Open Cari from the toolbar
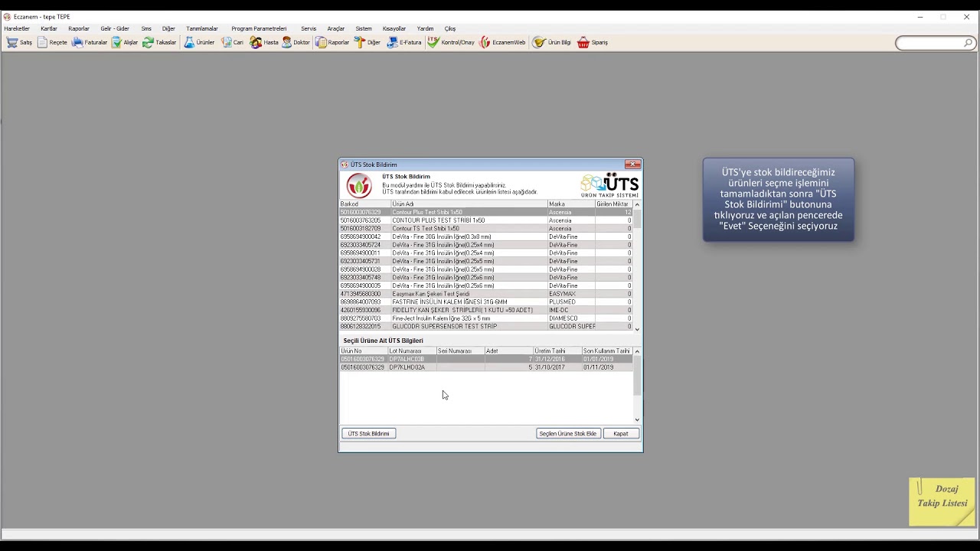The image size is (980, 551). (x=233, y=43)
